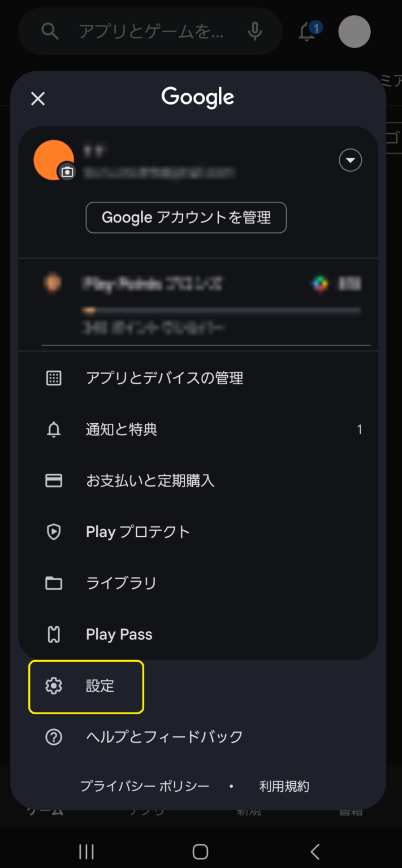The width and height of the screenshot is (402, 868).
Task: Select Play Pass from the menu
Action: [x=119, y=634]
